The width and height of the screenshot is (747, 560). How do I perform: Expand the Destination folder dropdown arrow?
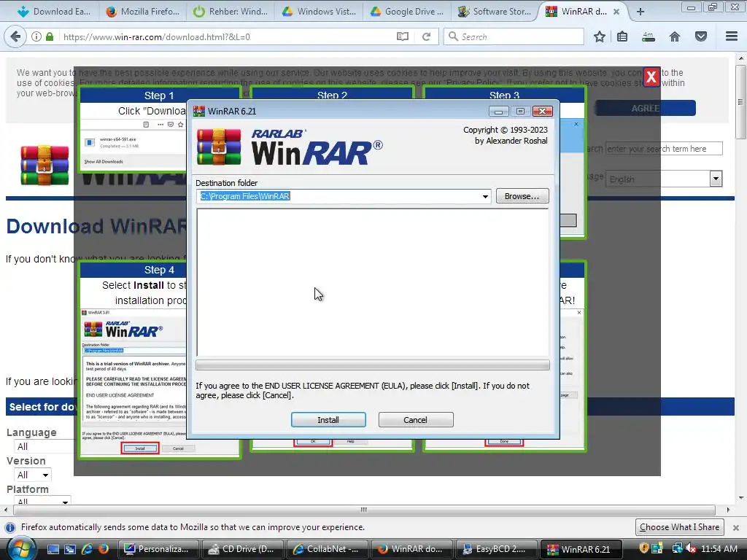(485, 196)
